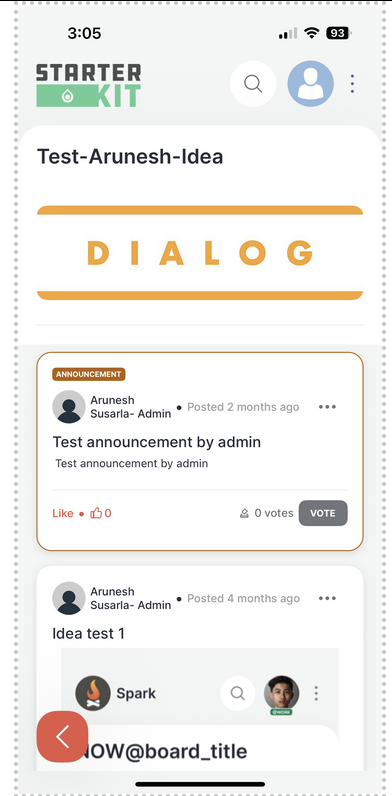Open options menu on Idea test 1 post

327,599
